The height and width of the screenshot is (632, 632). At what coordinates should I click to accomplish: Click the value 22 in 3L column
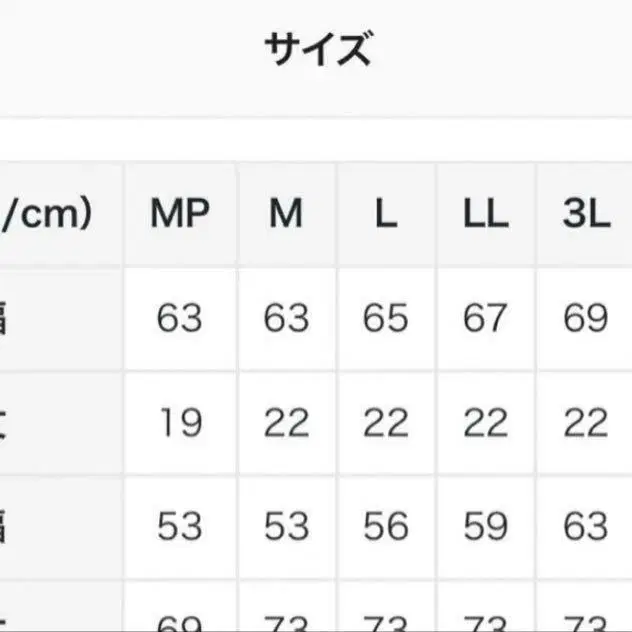[x=586, y=422]
